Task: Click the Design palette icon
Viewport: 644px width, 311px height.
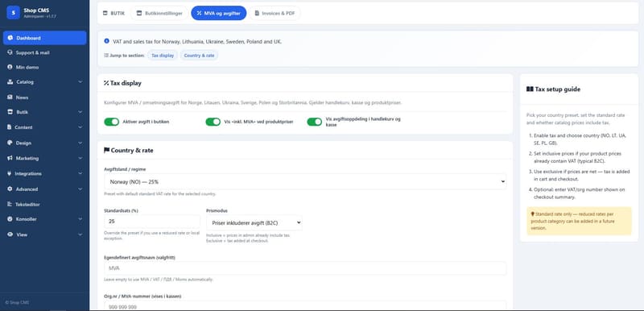Action: tap(10, 143)
